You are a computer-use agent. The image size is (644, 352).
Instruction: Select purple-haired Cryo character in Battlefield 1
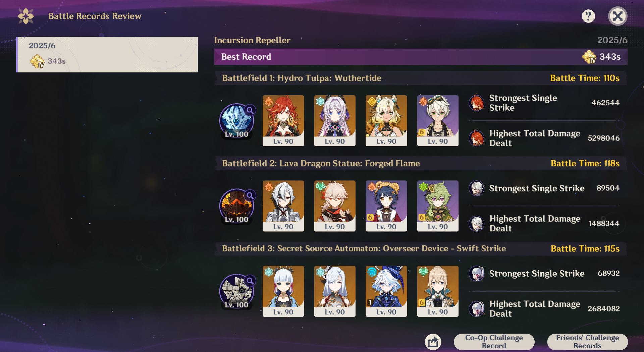[335, 121]
